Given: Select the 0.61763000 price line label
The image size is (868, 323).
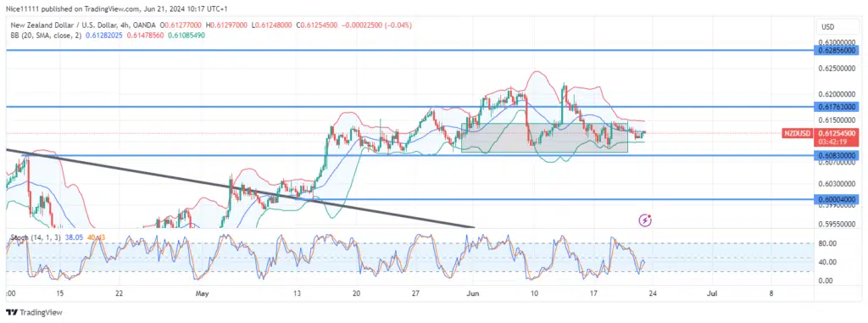Looking at the screenshot, I should pyautogui.click(x=835, y=106).
